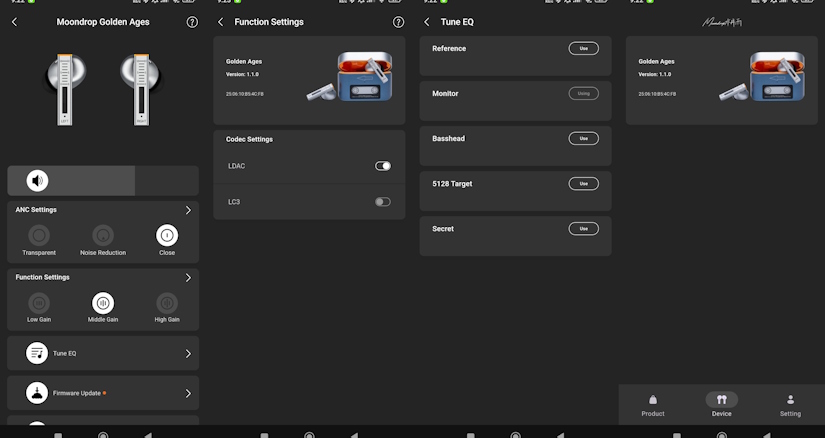Screen dimensions: 825x438
Task: Go back from Tune EQ screen
Action: (427, 22)
